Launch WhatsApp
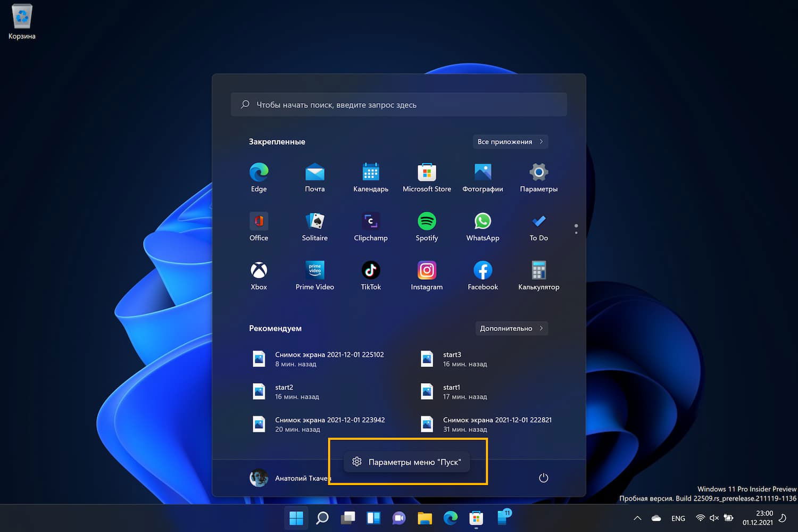The width and height of the screenshot is (798, 532). [x=483, y=227]
